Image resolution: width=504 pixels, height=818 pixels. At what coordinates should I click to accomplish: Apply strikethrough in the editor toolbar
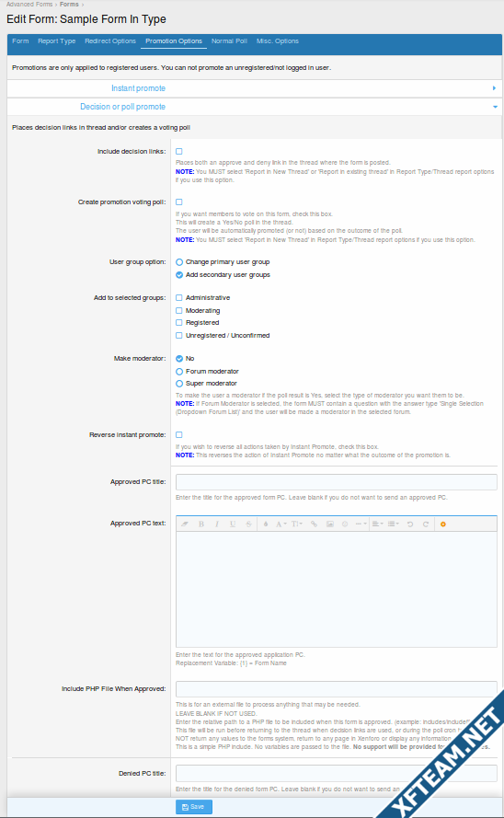point(248,524)
